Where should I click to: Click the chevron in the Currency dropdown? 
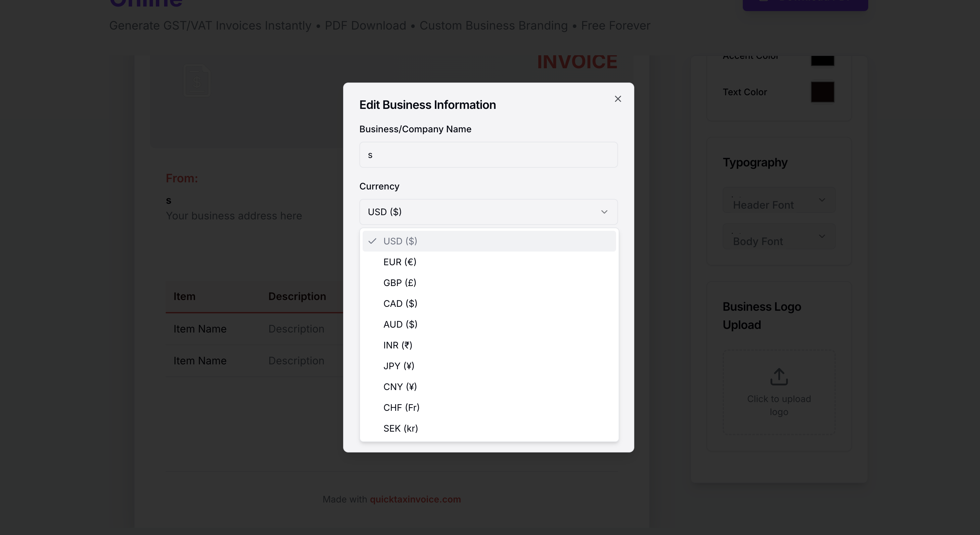pyautogui.click(x=604, y=212)
